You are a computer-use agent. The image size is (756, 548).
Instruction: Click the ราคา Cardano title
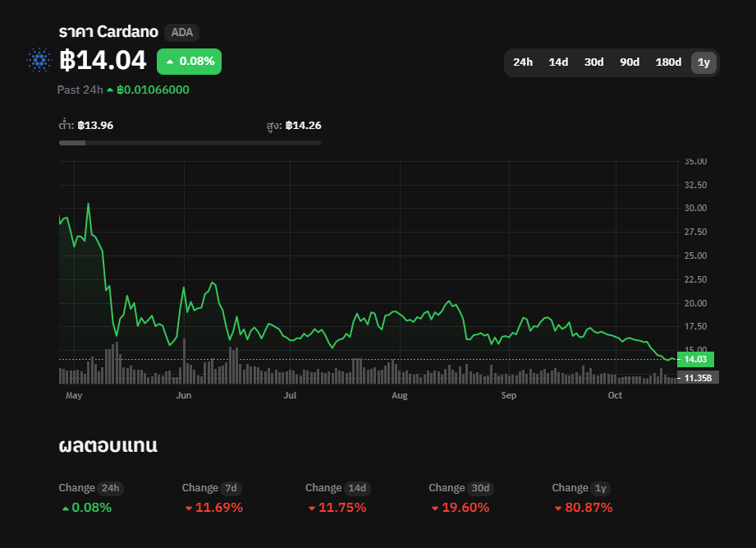click(108, 32)
